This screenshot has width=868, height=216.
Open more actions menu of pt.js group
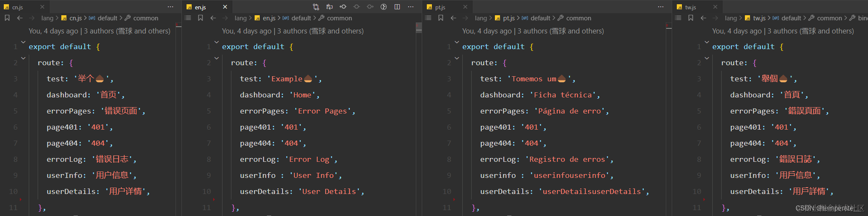point(661,7)
